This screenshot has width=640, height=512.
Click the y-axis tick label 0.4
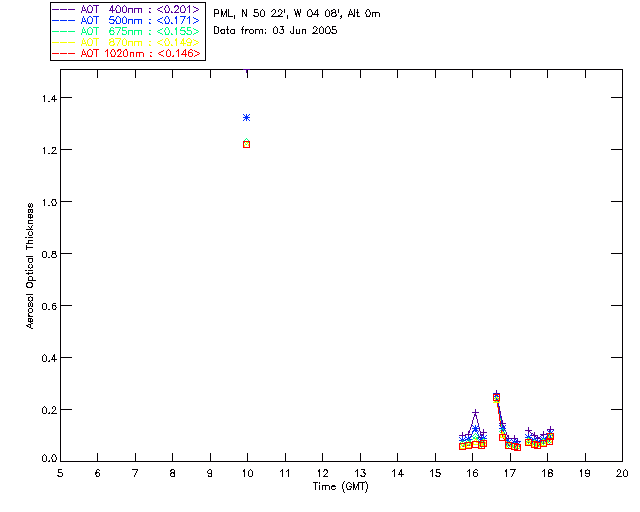coord(49,358)
